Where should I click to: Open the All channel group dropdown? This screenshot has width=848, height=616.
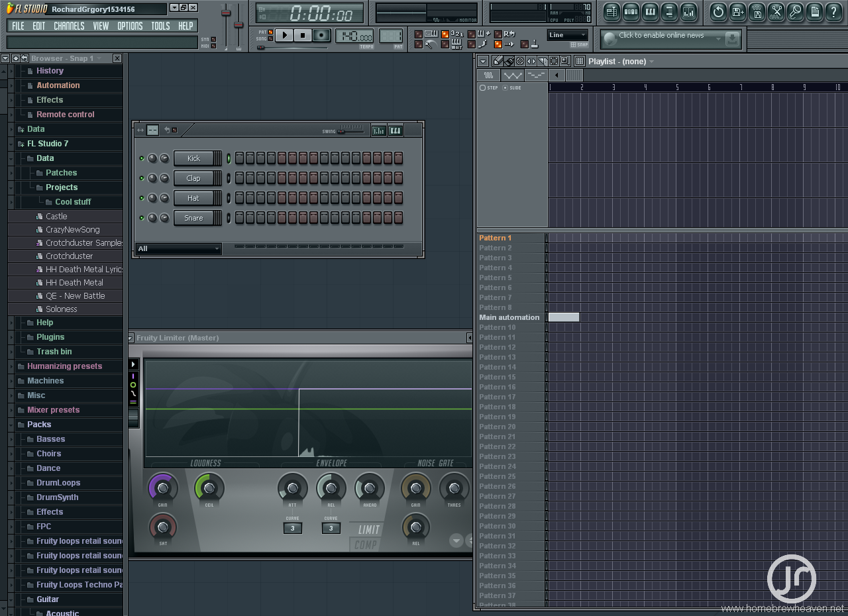coord(178,249)
